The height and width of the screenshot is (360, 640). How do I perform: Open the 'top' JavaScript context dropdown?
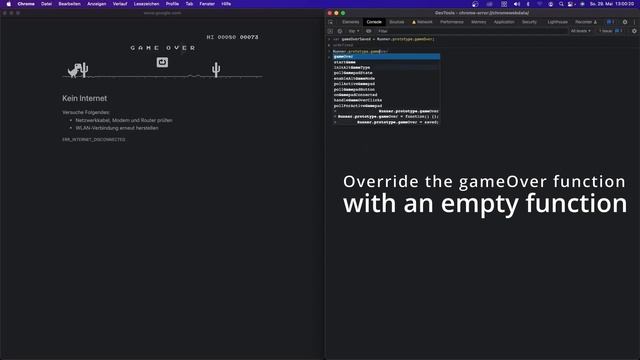354,31
